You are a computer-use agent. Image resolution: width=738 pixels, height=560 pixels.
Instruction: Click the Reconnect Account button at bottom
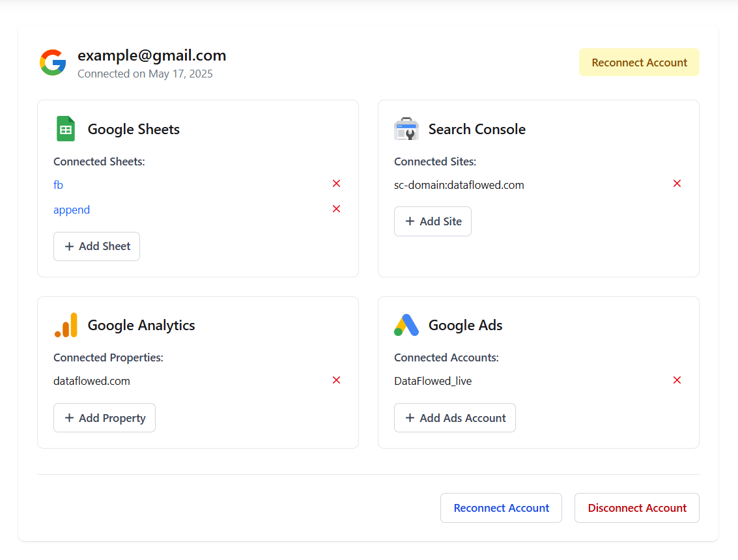coord(501,508)
